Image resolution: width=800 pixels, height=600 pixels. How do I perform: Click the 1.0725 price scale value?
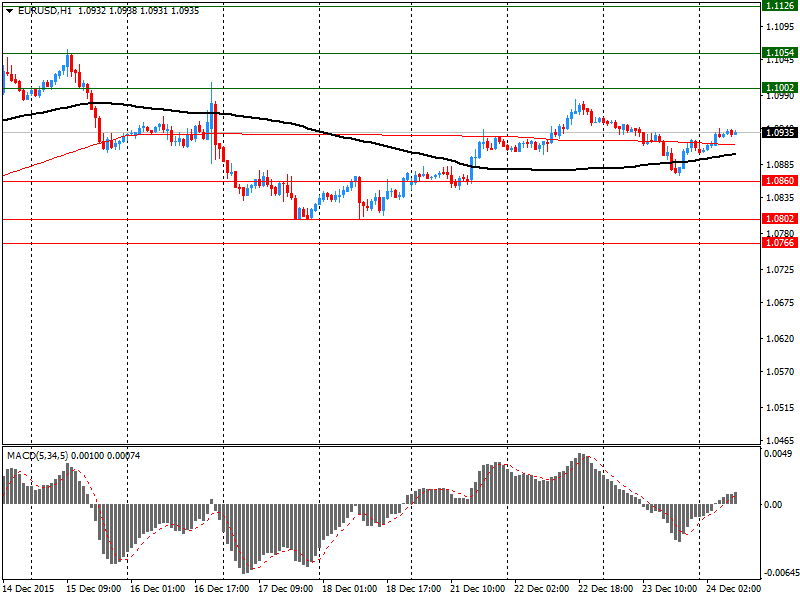781,269
